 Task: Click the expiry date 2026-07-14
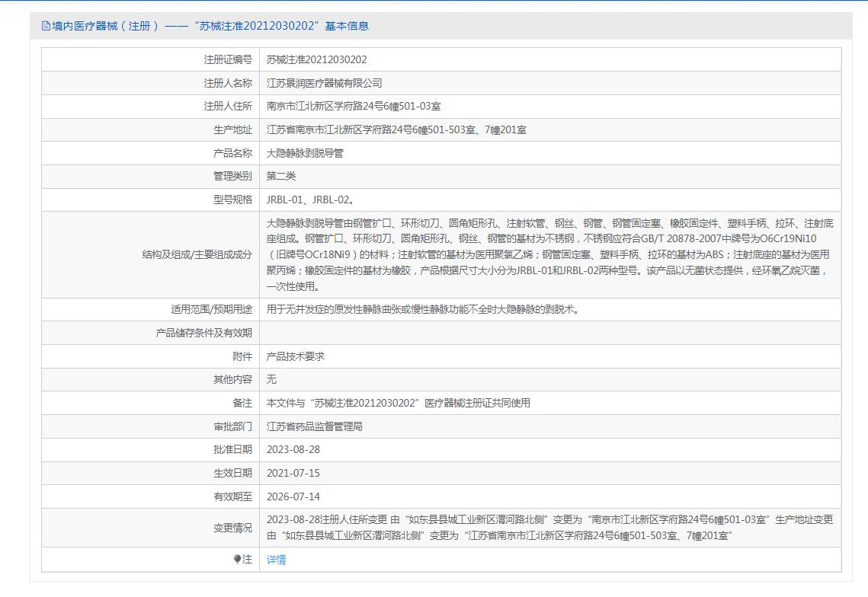(x=293, y=497)
